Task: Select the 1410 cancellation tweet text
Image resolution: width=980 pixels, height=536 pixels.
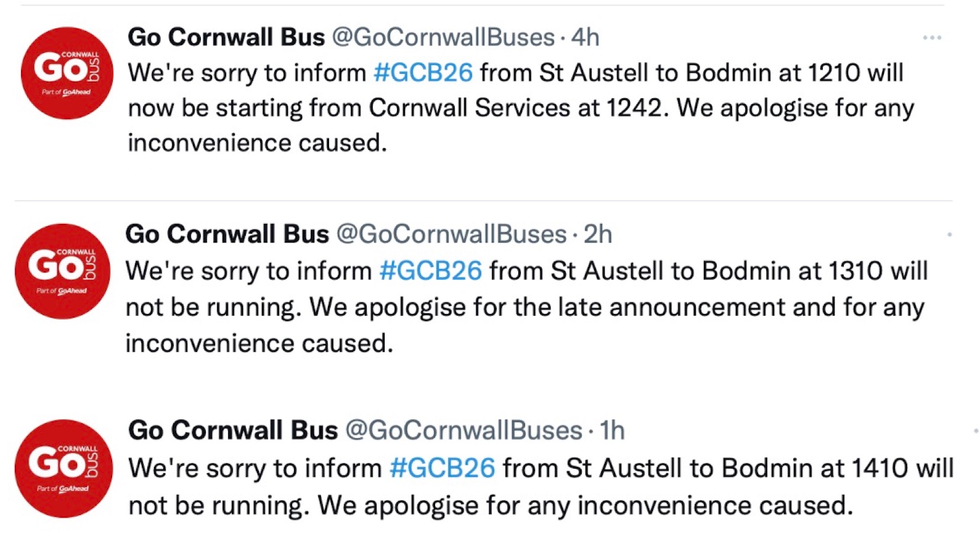Action: [x=487, y=487]
